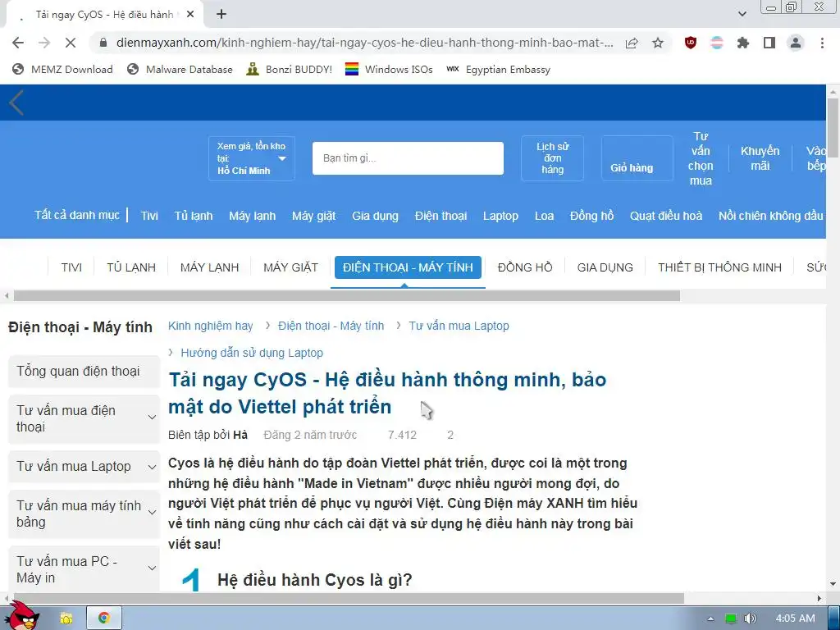Open Khuyến mãi link
Viewport: 840px width, 630px height.
point(760,158)
